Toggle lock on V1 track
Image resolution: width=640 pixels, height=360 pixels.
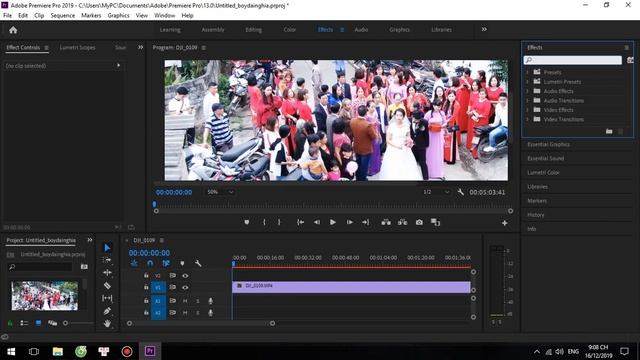[x=146, y=287]
